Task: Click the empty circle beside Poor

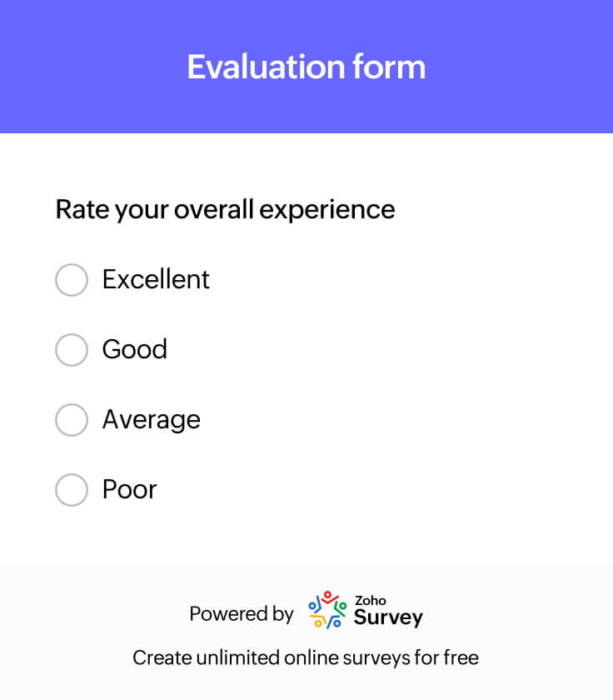Action: click(x=72, y=490)
